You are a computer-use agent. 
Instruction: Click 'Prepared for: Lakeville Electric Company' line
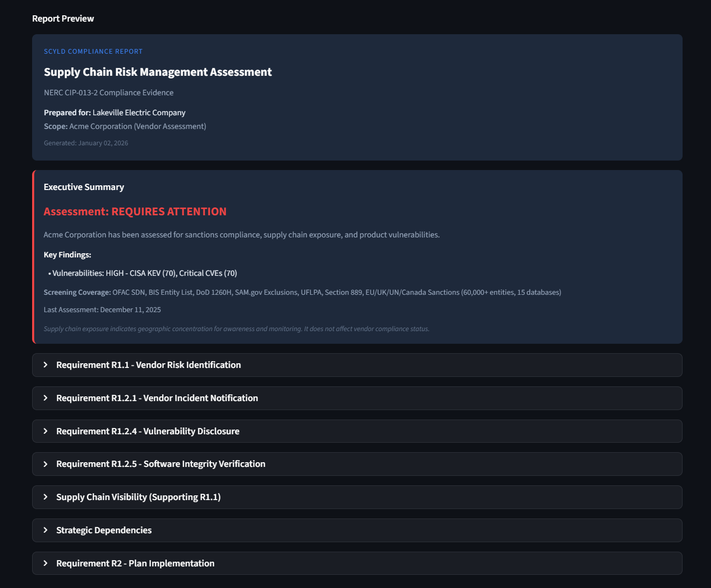click(x=115, y=113)
